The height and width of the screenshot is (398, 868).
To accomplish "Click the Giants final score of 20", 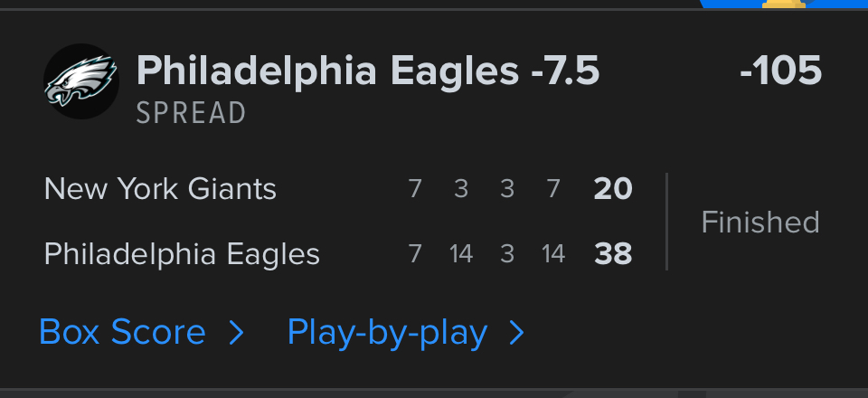I will (613, 189).
